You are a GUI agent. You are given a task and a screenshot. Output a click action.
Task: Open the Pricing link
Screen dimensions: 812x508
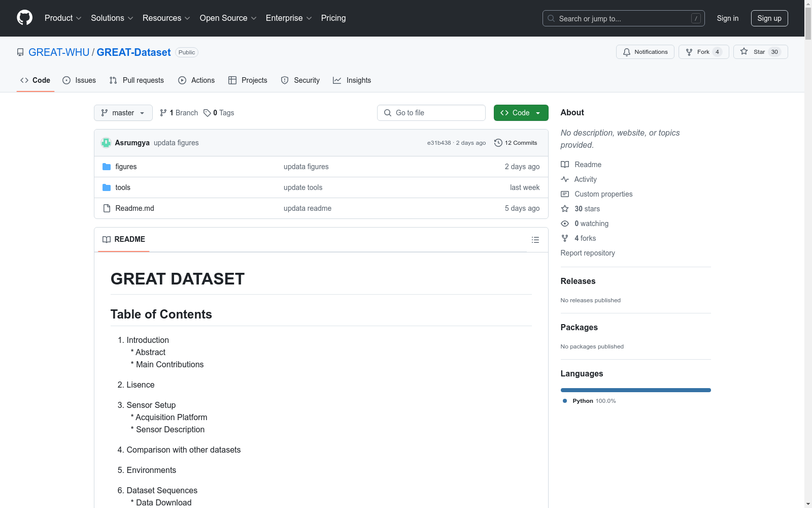(333, 18)
